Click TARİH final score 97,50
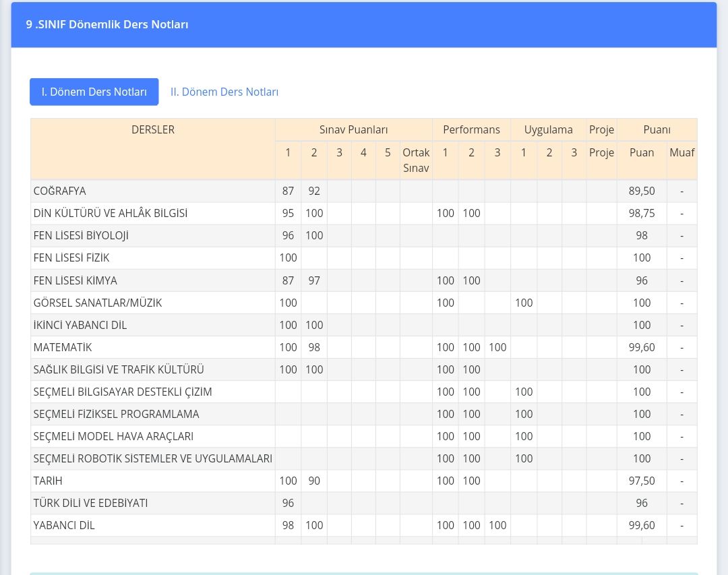 [x=642, y=481]
